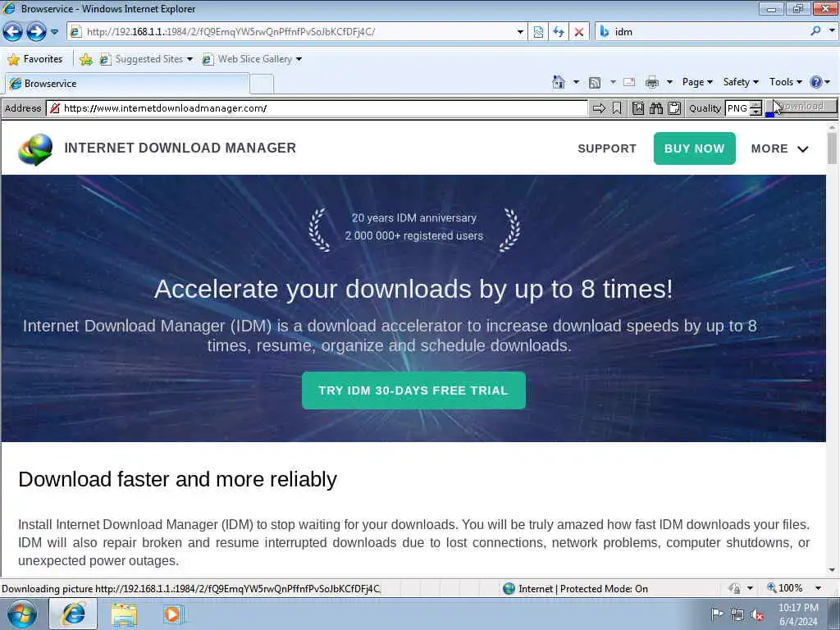840x630 pixels.
Task: Open the Windows Start menu
Action: [x=21, y=614]
